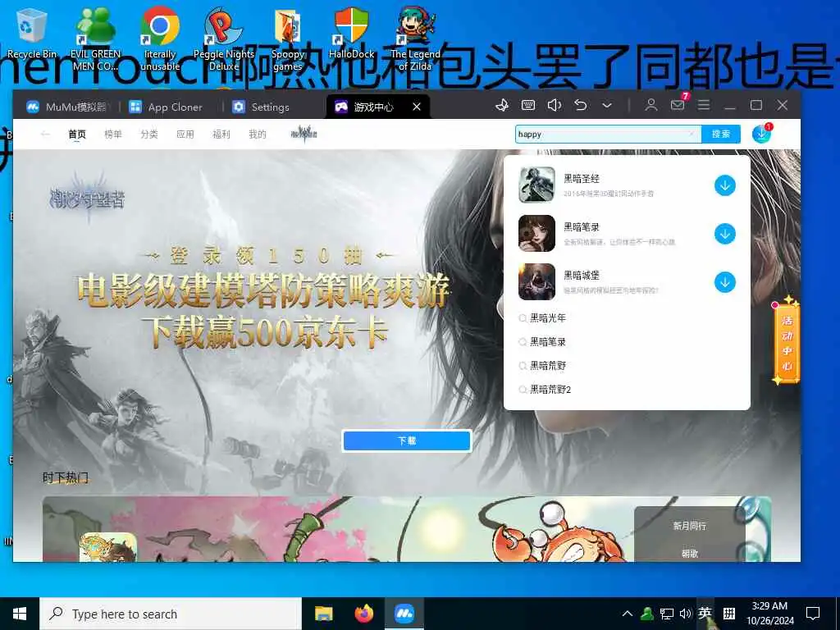Image resolution: width=840 pixels, height=630 pixels.
Task: Click the IME pad grid icon in tray
Action: coord(728,614)
